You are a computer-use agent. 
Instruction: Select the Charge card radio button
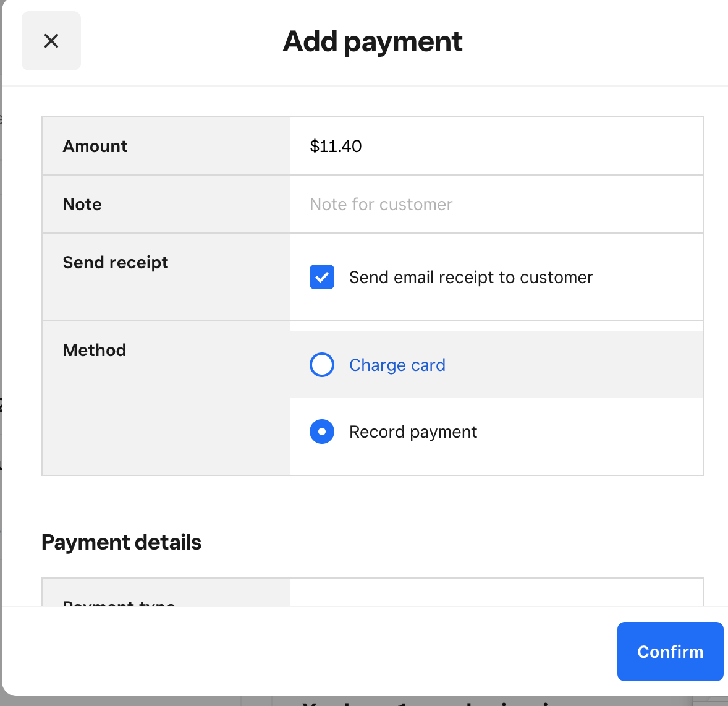(x=321, y=365)
